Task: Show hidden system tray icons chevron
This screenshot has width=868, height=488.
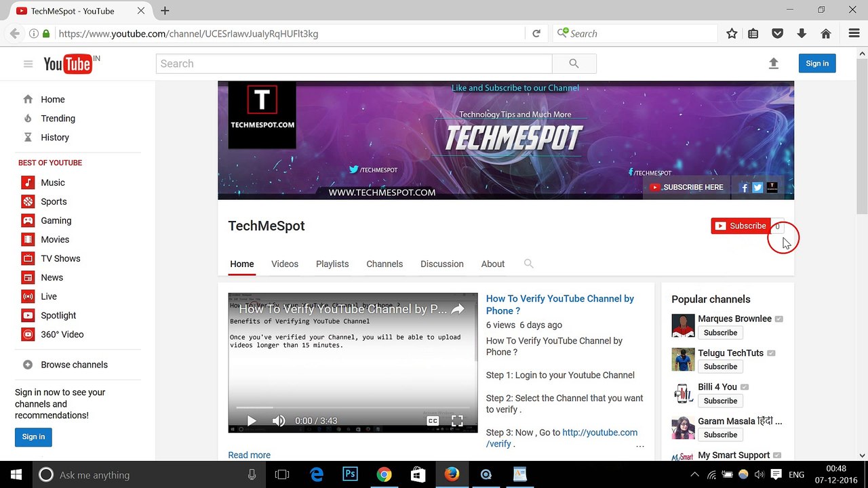Action: (x=694, y=475)
